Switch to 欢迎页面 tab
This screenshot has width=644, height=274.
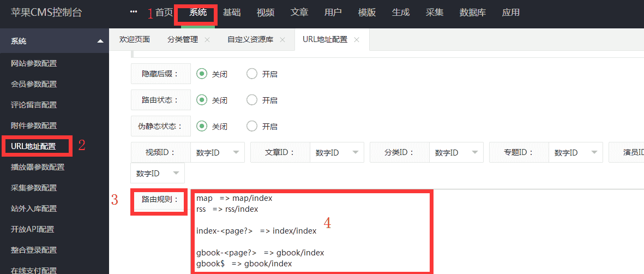tap(135, 39)
